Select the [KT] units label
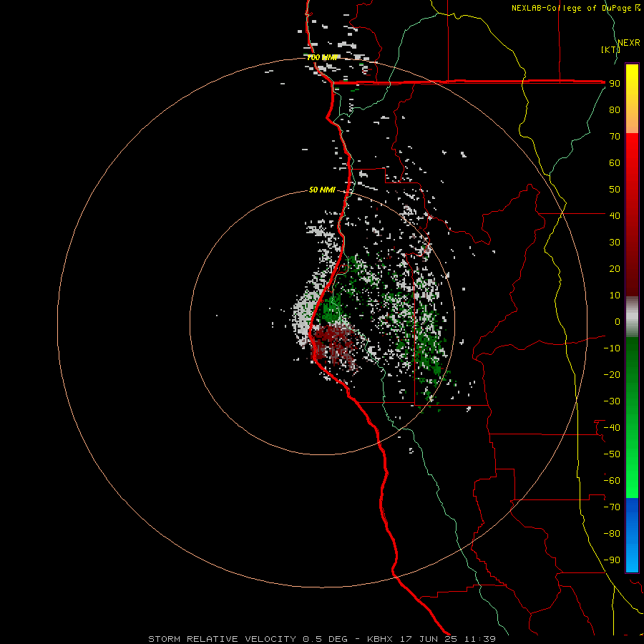 click(610, 49)
